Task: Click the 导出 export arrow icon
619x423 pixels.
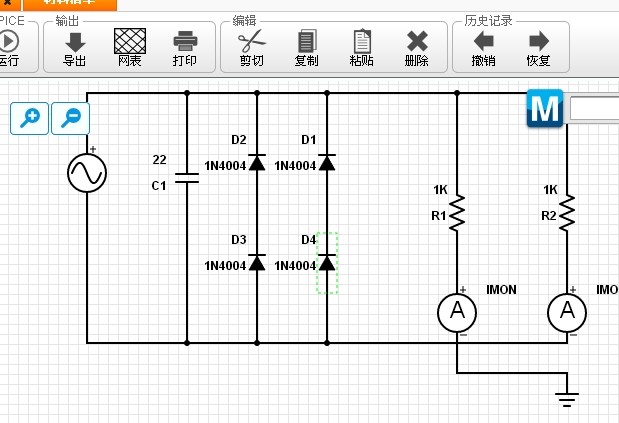Action: tap(75, 42)
